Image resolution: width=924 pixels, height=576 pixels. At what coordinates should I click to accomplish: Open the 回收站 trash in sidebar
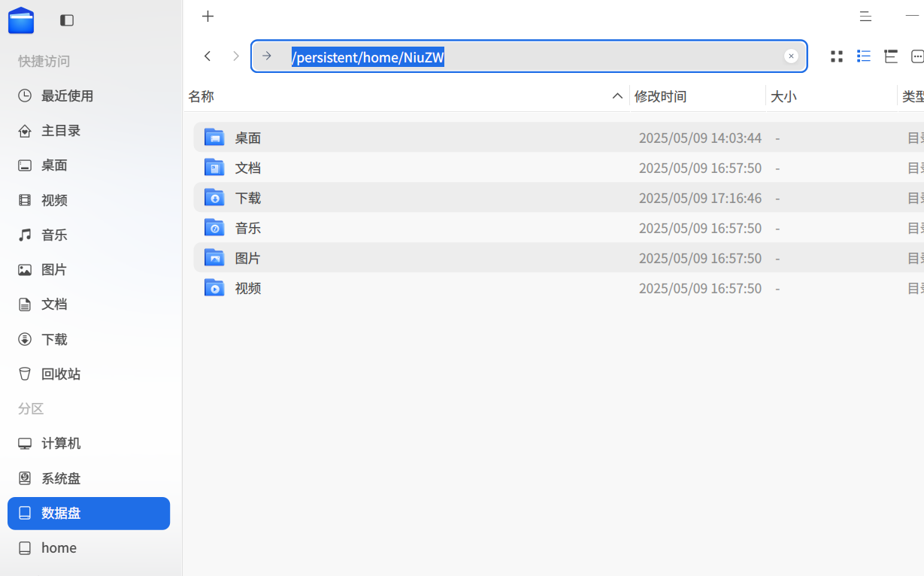coord(89,374)
